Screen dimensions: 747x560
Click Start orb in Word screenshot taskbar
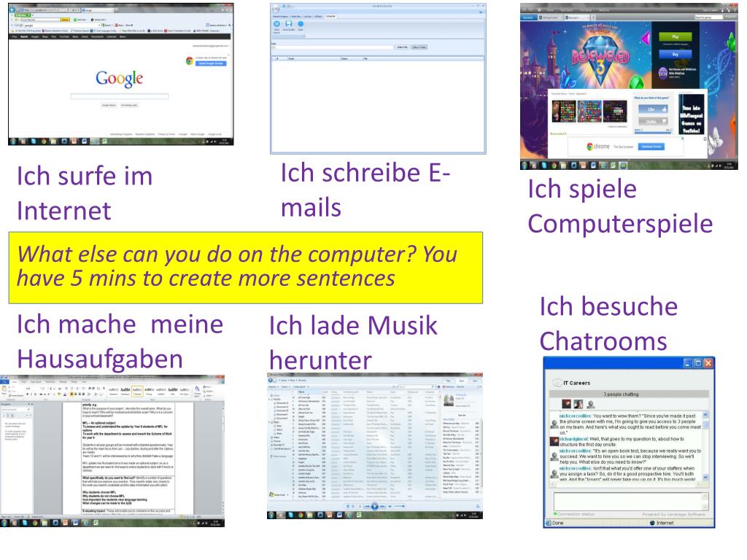click(x=4, y=522)
